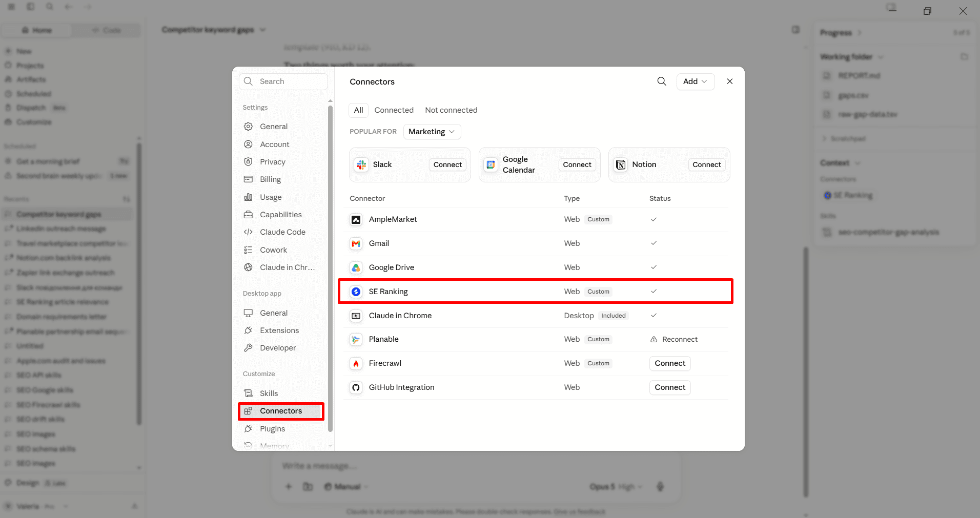
Task: Select Connectors in the settings sidebar
Action: (281, 411)
